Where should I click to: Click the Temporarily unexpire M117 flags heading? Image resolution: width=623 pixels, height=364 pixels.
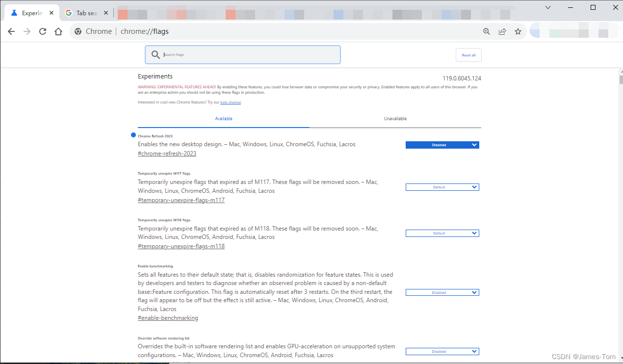(164, 173)
